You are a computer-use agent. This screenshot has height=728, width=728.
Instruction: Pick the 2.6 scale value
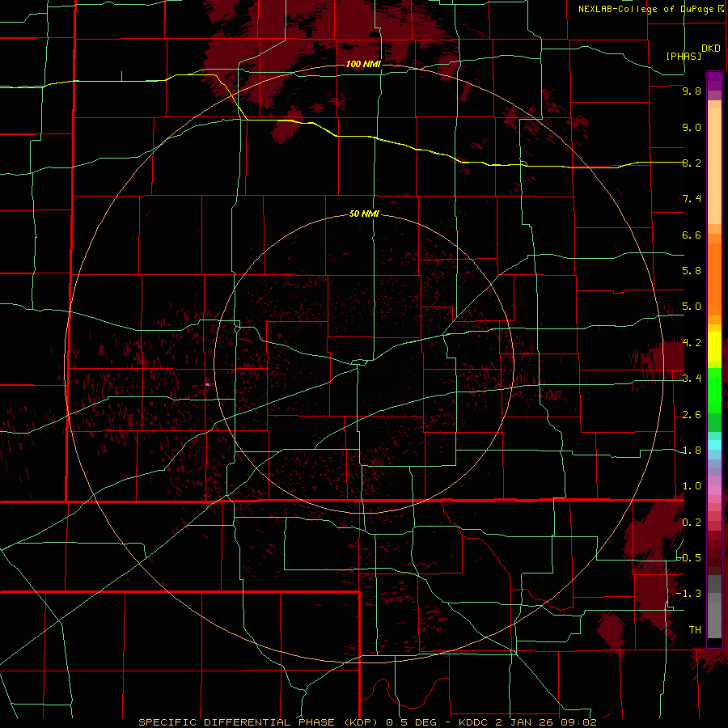692,415
